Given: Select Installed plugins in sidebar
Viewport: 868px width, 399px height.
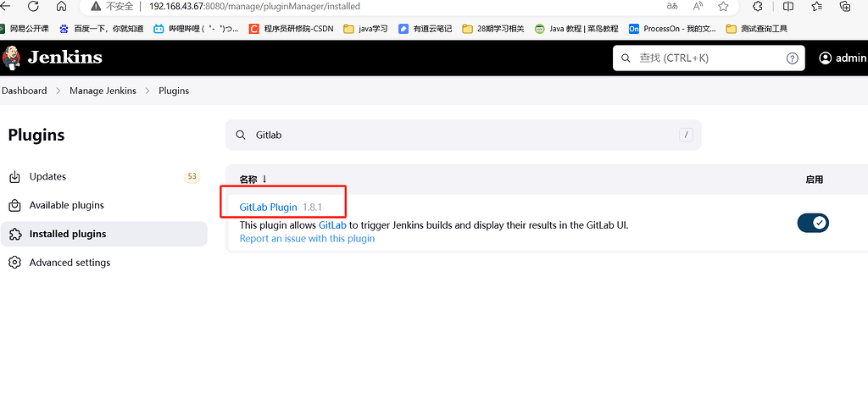Looking at the screenshot, I should (x=67, y=234).
